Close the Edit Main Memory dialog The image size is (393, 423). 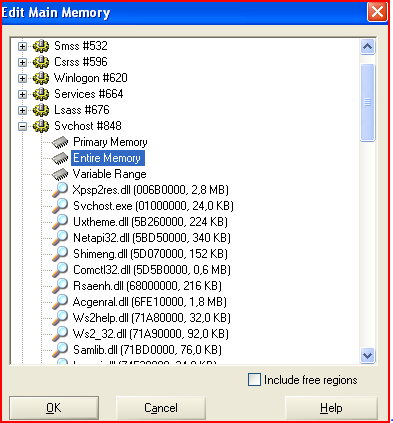coord(377,12)
